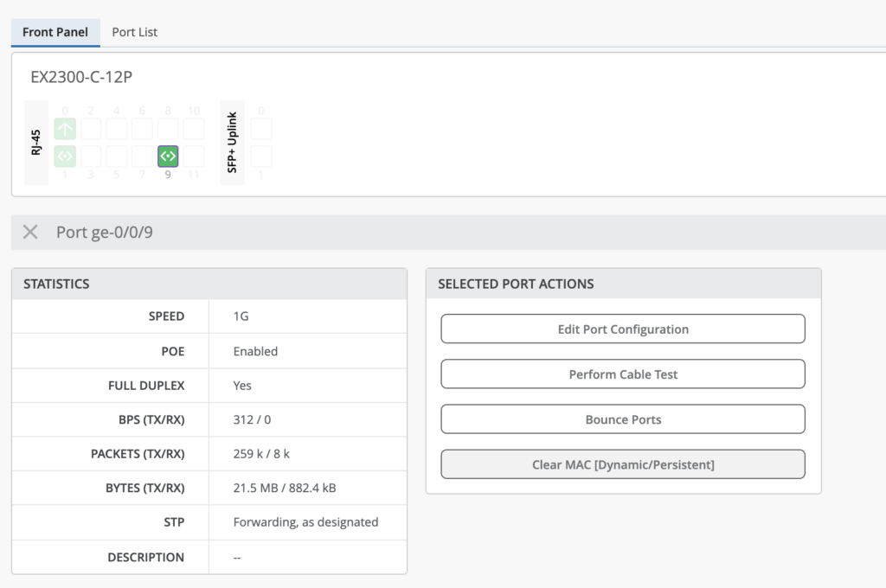Select empty RJ-45 port 2
Screen dimensions: 886x588
click(91, 129)
